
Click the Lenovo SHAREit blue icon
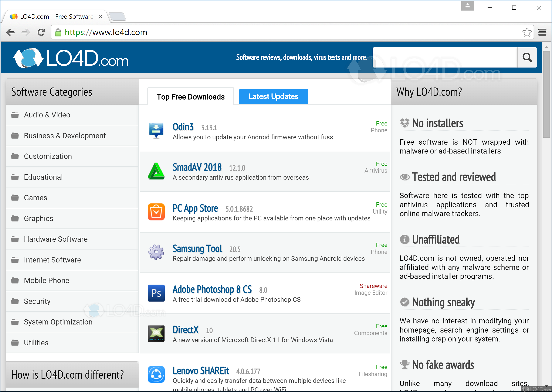pos(156,374)
